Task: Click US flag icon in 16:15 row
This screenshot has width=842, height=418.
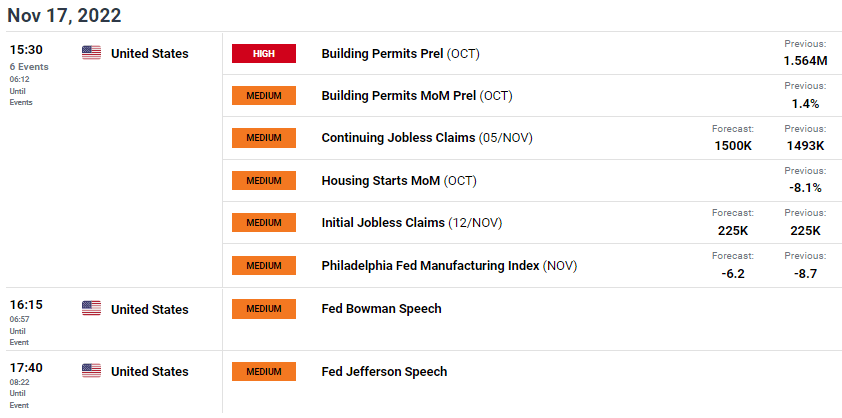Action: (91, 308)
